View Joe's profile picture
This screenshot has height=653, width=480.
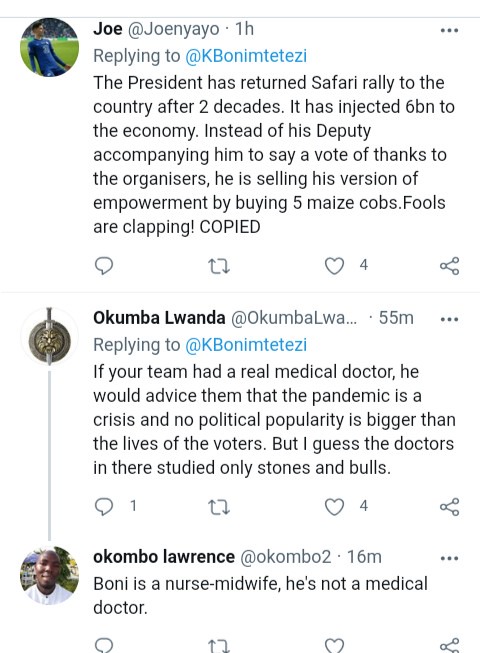point(50,47)
